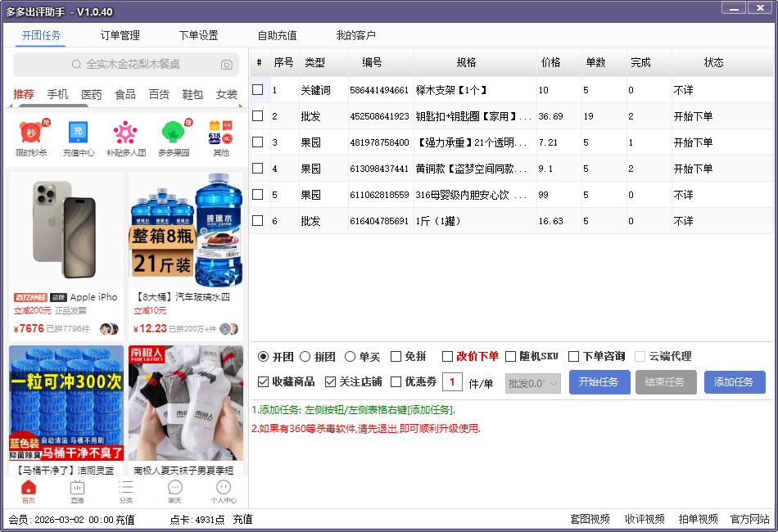
Task: Switch to the 订单管理 tab
Action: coord(120,35)
